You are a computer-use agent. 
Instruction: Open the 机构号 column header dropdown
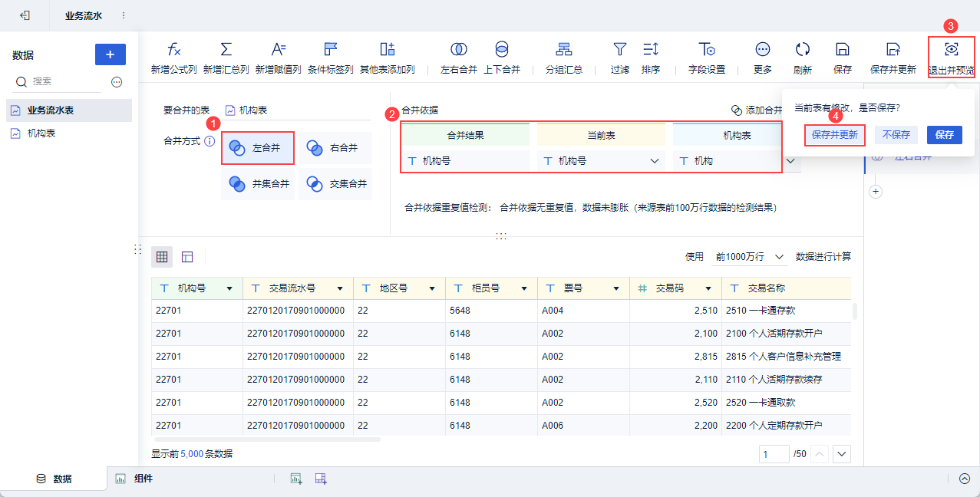point(229,288)
